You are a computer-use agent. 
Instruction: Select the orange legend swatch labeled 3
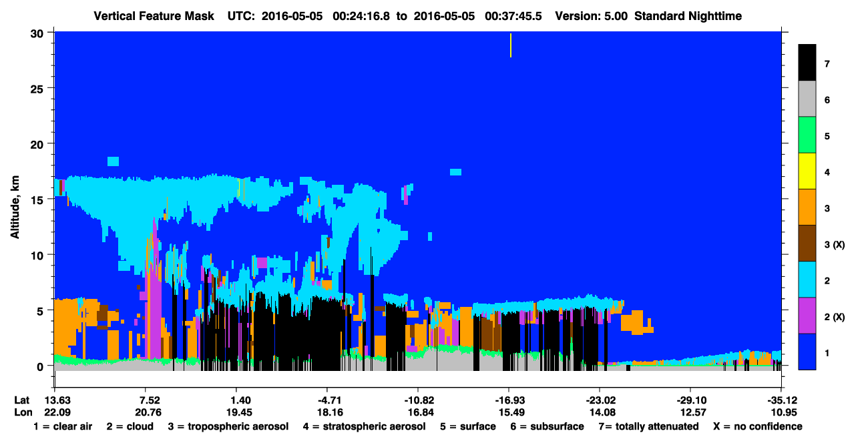tap(807, 207)
